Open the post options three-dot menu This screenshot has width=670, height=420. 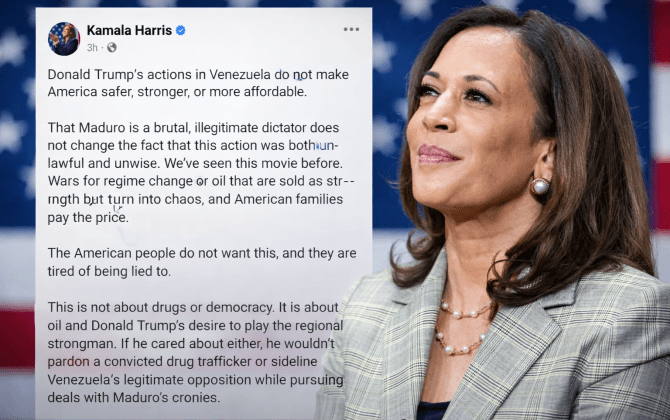tap(351, 29)
